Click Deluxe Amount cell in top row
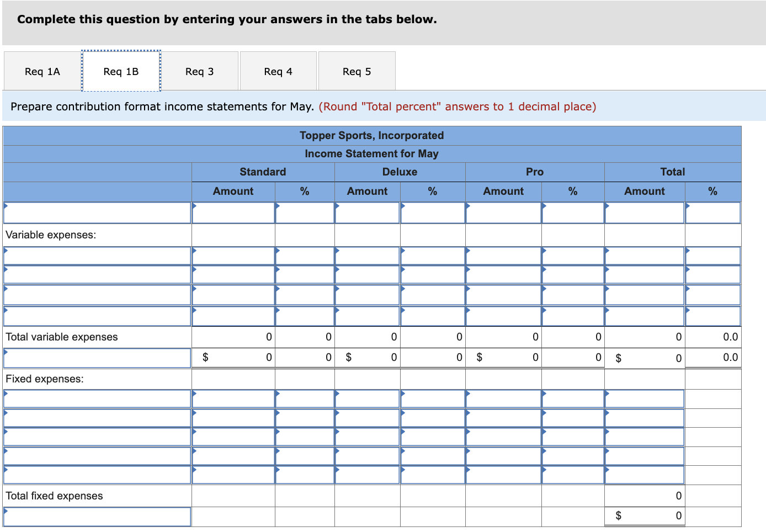The width and height of the screenshot is (766, 532). point(367,213)
